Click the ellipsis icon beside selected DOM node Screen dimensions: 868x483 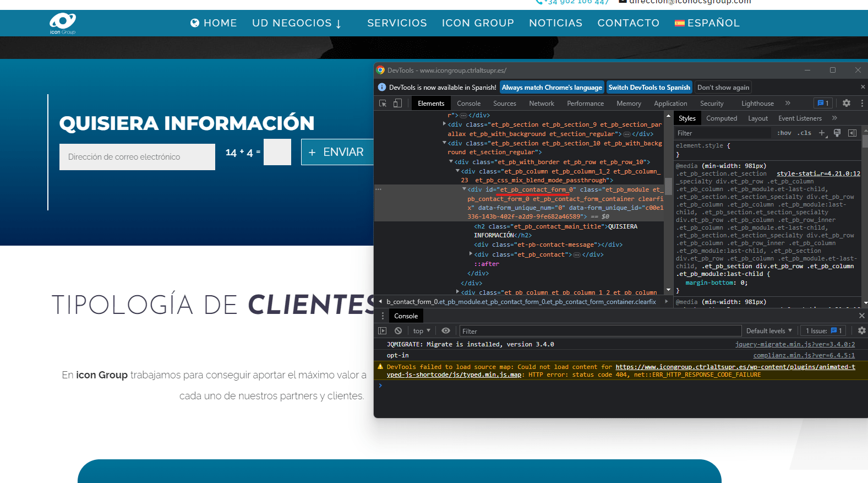click(x=378, y=189)
